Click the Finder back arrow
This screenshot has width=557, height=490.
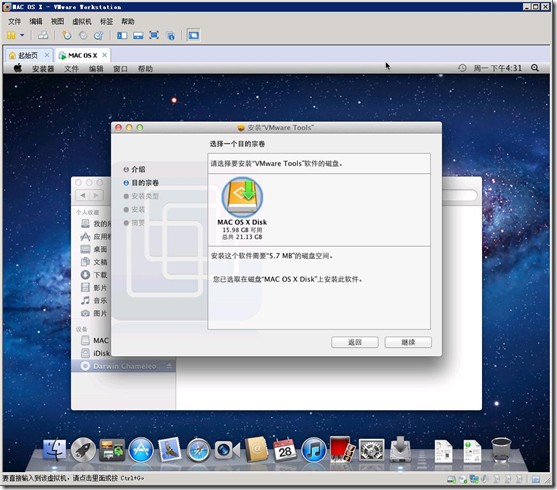[83, 195]
